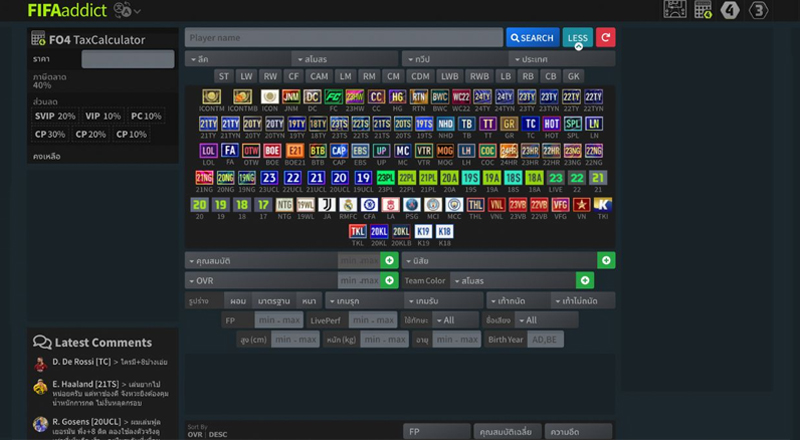Select the LIVE season badge

[556, 179]
